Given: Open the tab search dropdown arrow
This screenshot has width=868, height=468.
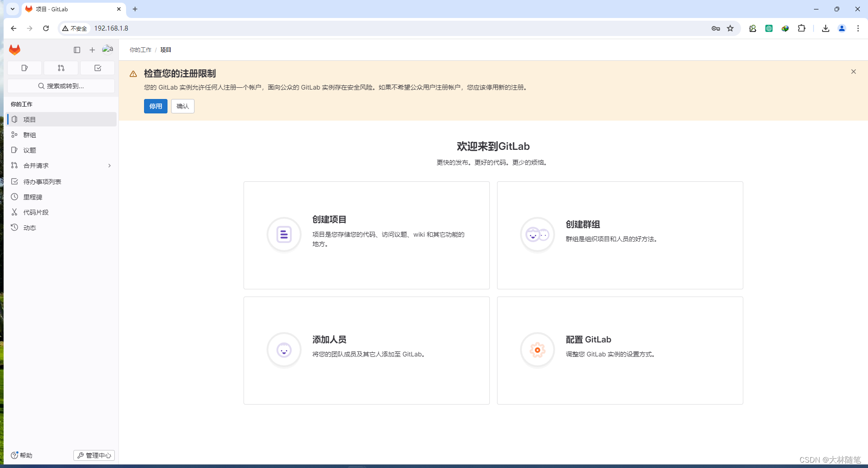Looking at the screenshot, I should (x=12, y=9).
